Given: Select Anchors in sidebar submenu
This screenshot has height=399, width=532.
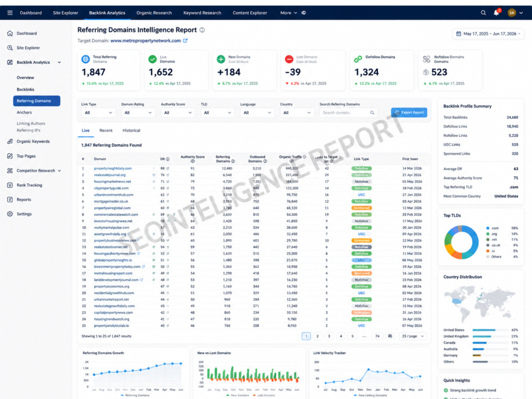Looking at the screenshot, I should pyautogui.click(x=24, y=112).
